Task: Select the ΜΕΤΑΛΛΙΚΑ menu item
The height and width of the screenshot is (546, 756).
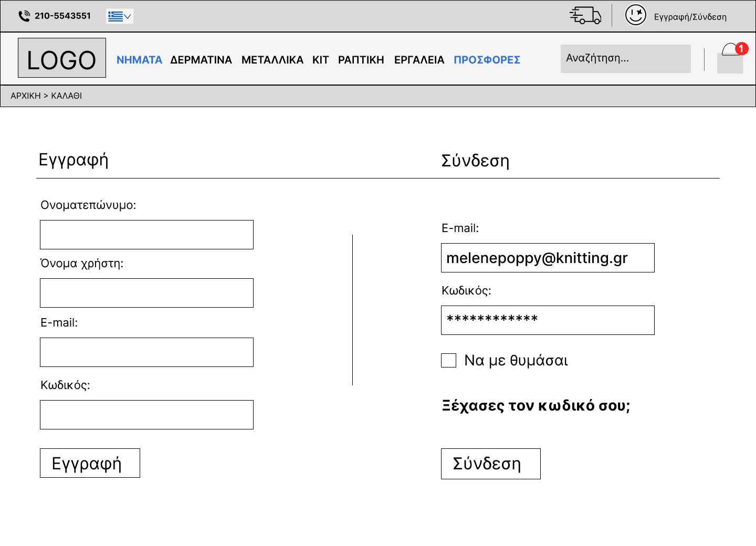Action: [x=272, y=60]
